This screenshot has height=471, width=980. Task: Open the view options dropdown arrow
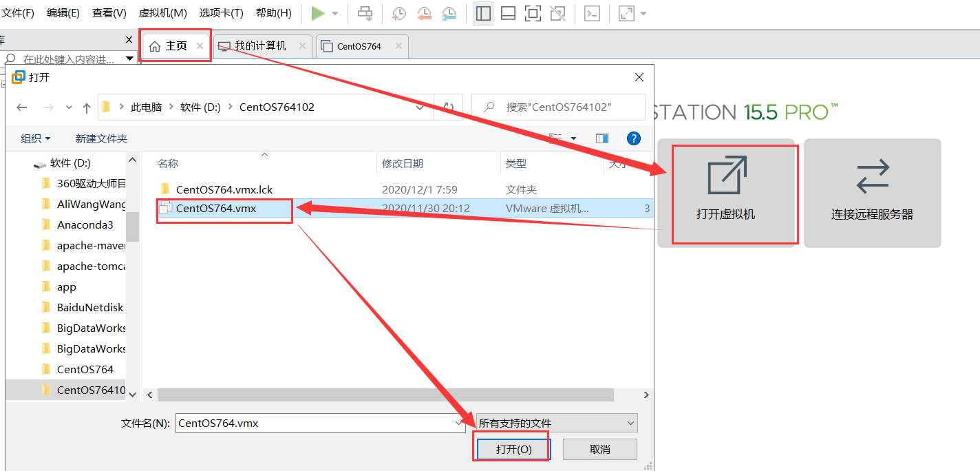coord(573,139)
